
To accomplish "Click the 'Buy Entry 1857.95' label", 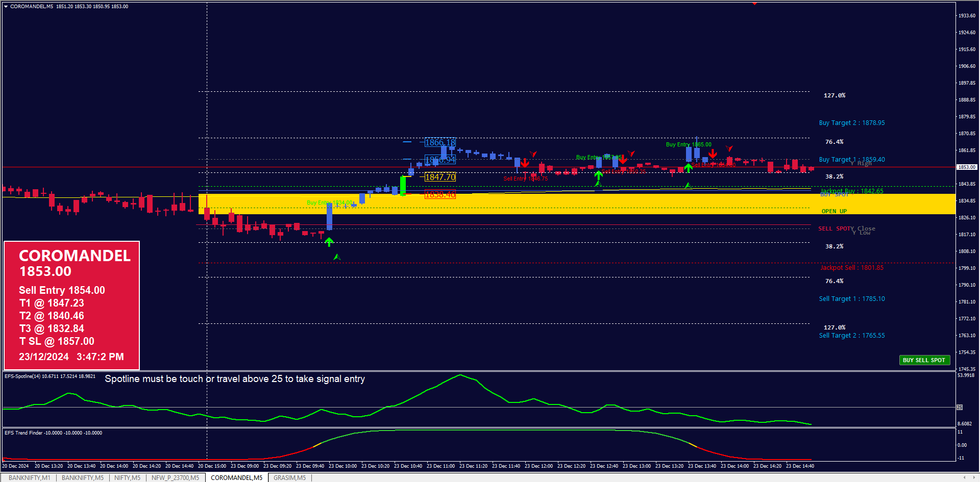I will click(599, 158).
